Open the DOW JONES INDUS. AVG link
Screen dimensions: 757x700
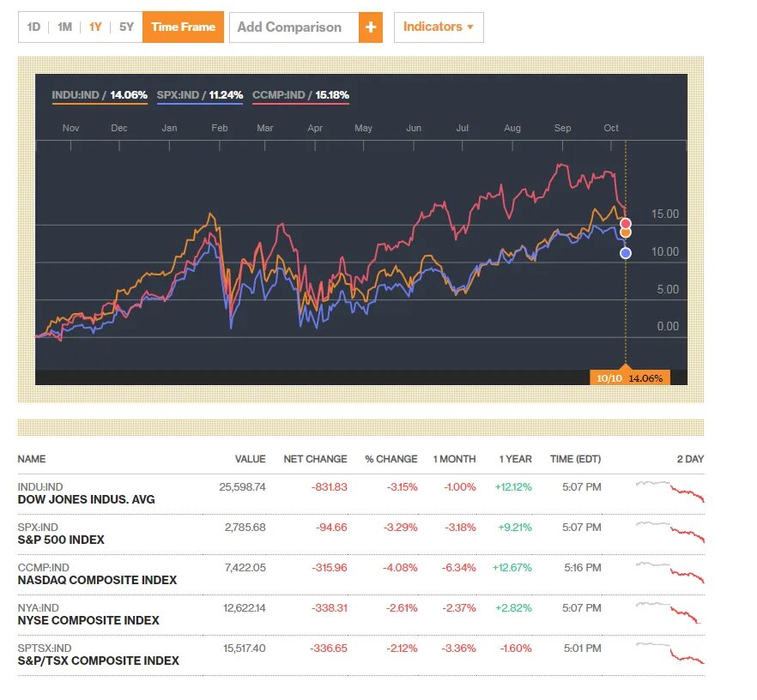coord(87,500)
